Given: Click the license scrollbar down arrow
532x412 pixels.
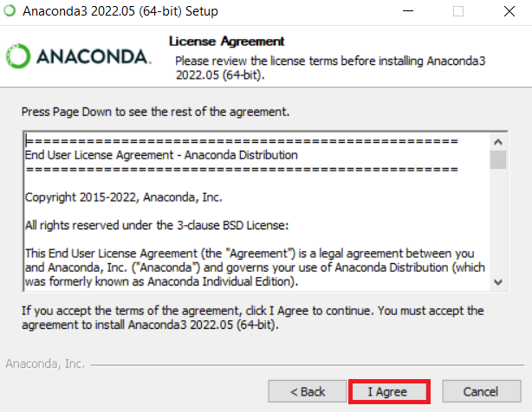Looking at the screenshot, I should pos(498,282).
